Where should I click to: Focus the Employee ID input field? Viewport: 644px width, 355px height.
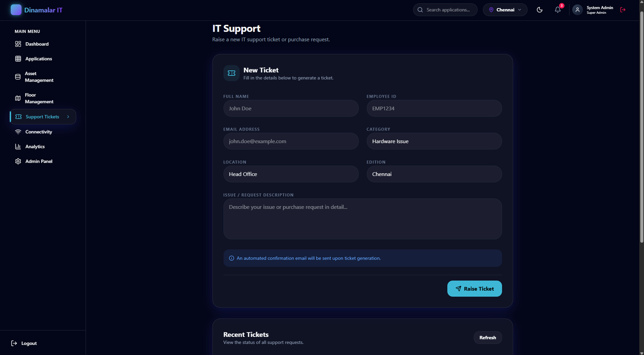[434, 109]
